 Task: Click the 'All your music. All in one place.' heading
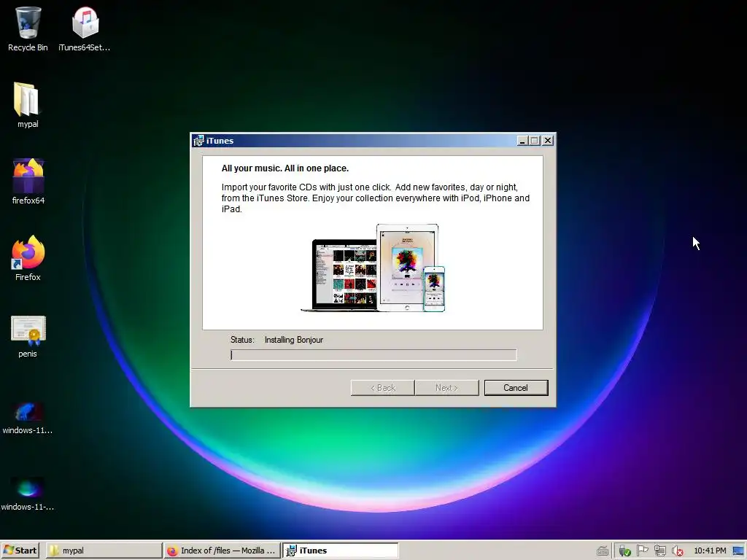tap(285, 168)
